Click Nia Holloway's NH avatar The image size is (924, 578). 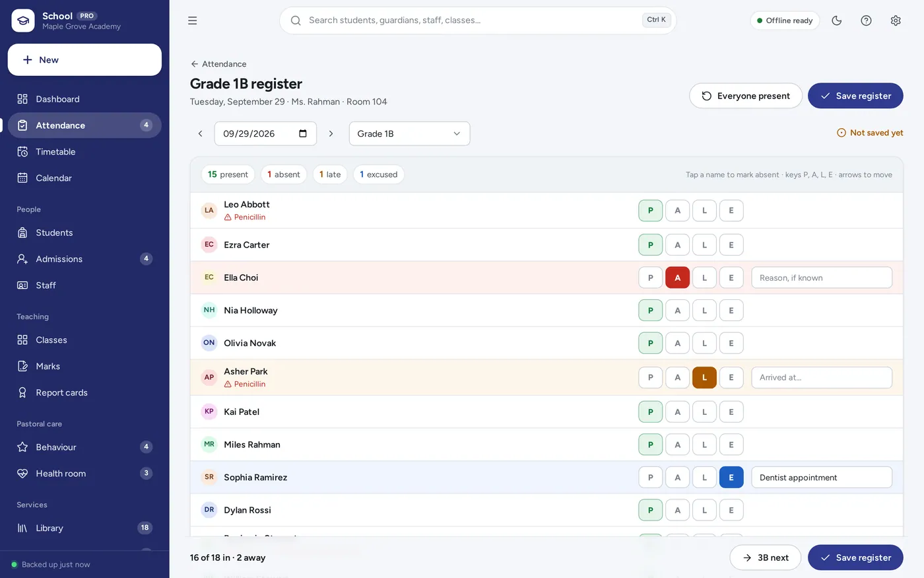point(209,310)
